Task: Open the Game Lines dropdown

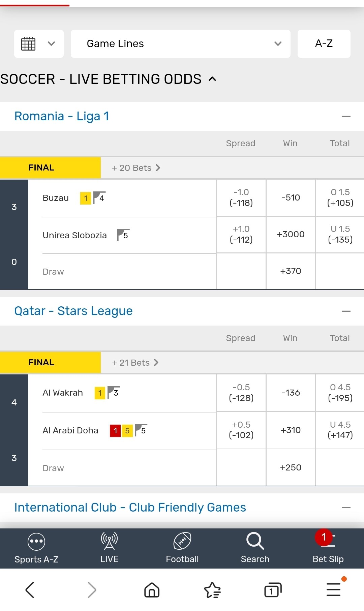Action: click(180, 44)
